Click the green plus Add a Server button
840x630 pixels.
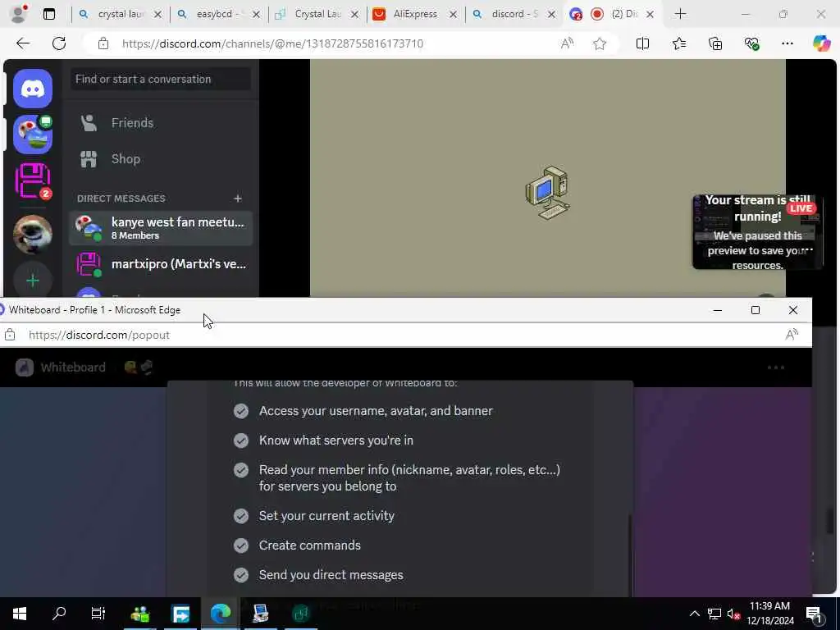click(x=33, y=281)
